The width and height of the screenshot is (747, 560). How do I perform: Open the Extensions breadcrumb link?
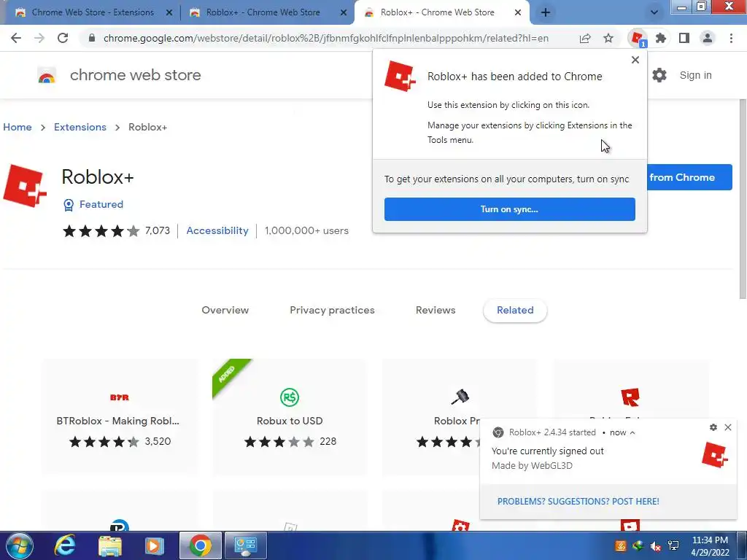(80, 127)
